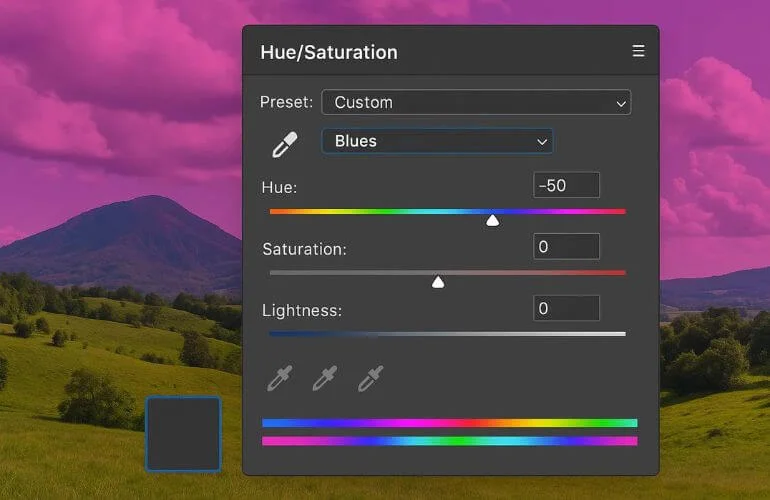Image resolution: width=770 pixels, height=500 pixels.
Task: Click the middle eyedropper below Lightness
Action: [x=325, y=378]
